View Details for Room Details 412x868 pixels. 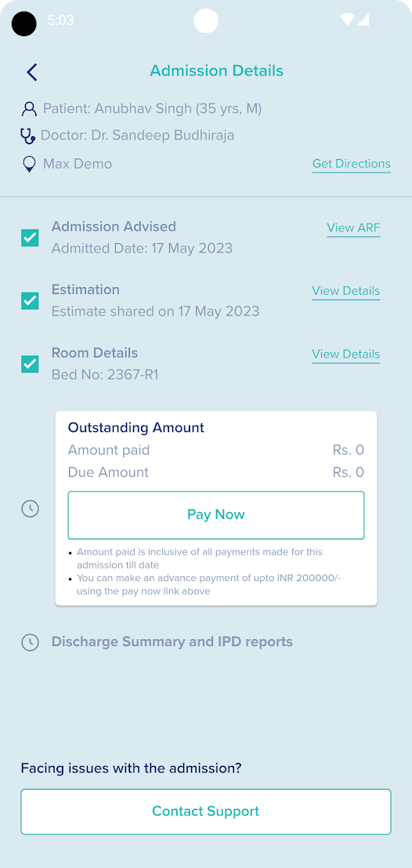345,354
